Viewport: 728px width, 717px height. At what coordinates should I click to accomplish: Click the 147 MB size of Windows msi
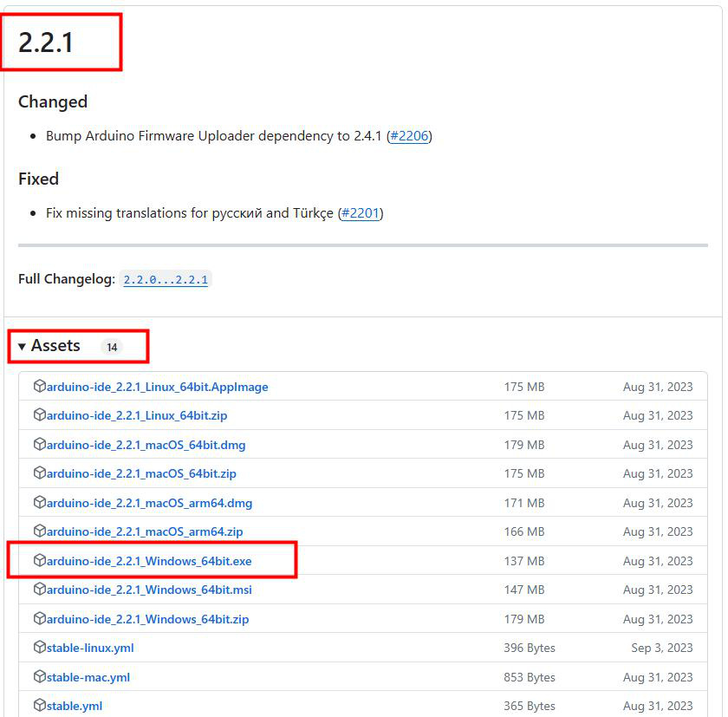524,590
